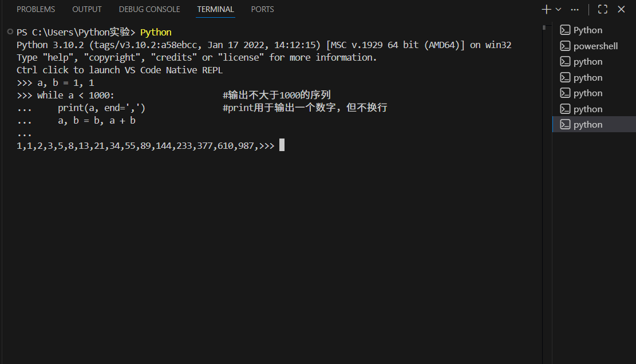Maximize the panel size
The width and height of the screenshot is (636, 364).
603,9
